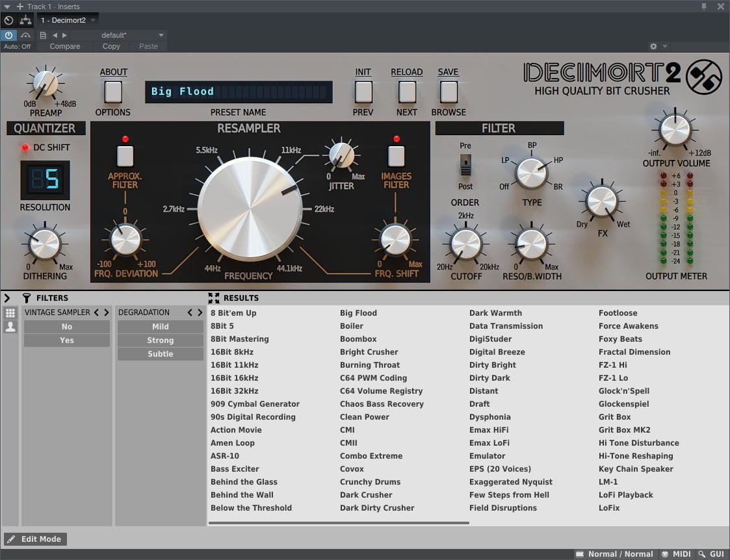
Task: Click the preset file document icon
Action: pyautogui.click(x=43, y=35)
